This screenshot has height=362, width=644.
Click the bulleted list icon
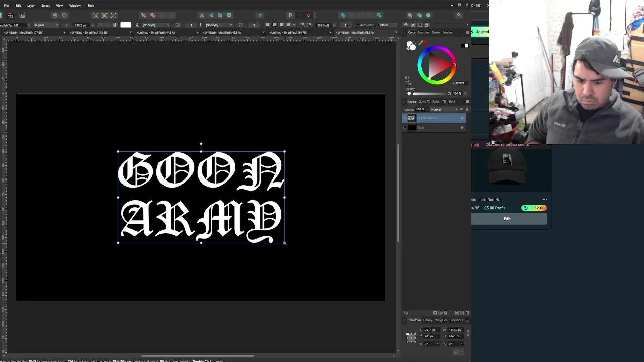(302, 25)
